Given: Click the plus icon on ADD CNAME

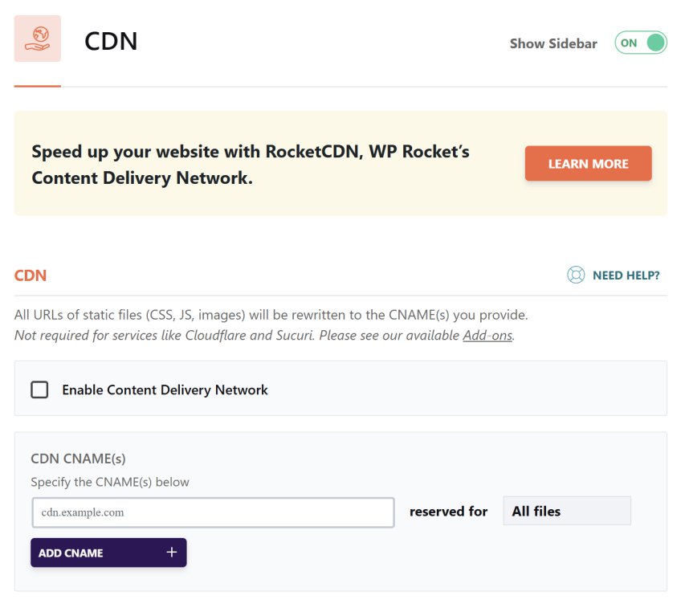Looking at the screenshot, I should coord(170,553).
